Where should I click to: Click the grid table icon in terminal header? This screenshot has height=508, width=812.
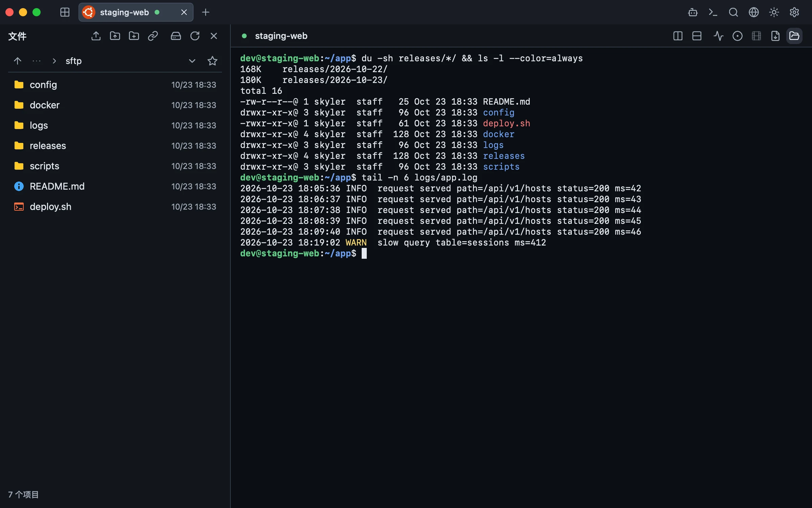[x=756, y=36]
